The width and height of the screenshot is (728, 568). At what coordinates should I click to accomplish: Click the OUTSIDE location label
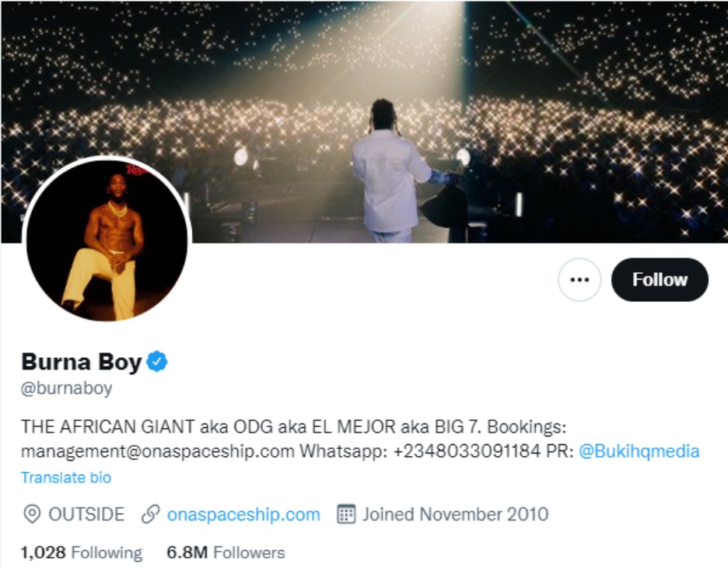(86, 514)
